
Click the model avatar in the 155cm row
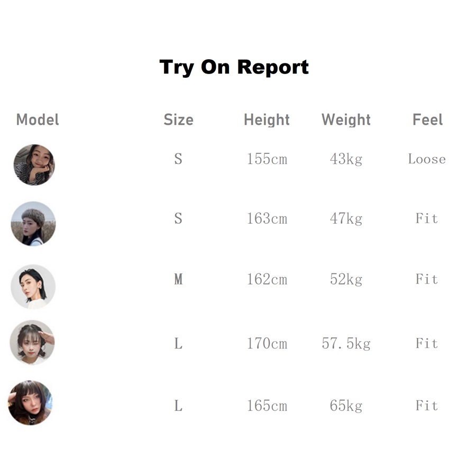(x=34, y=164)
